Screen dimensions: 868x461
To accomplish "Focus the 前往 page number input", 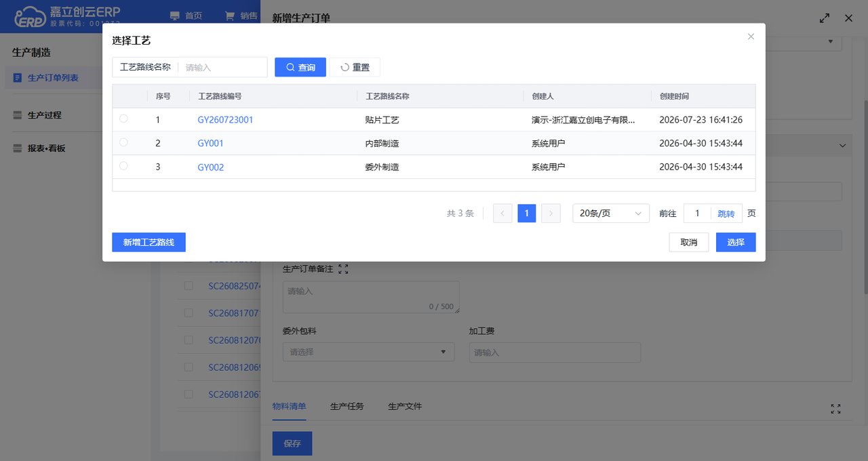I will (x=697, y=214).
